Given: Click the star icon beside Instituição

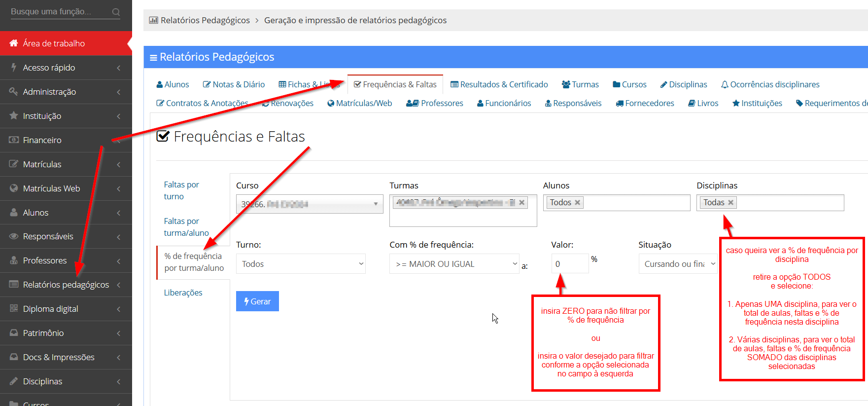Looking at the screenshot, I should [14, 116].
